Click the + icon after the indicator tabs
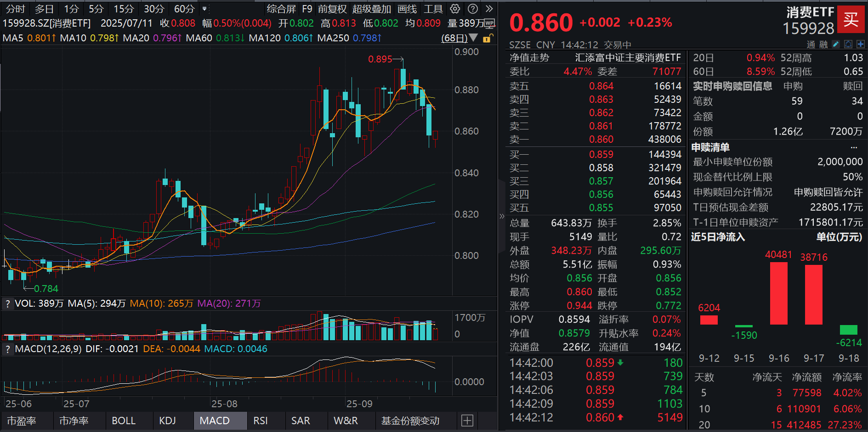Viewport: 868px width, 432px height. [x=467, y=421]
